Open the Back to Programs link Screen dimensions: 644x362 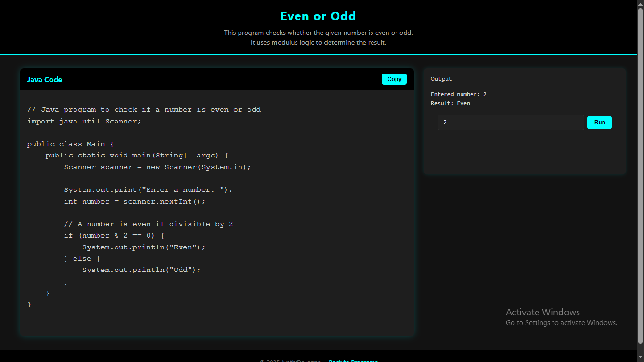point(353,361)
